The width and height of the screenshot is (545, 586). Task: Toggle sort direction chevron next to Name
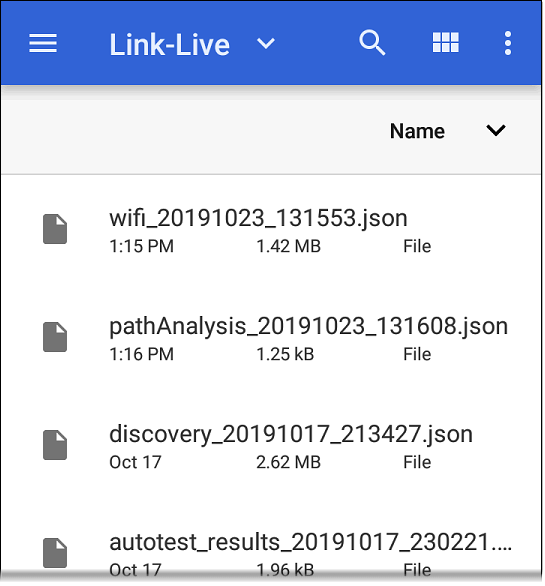(x=496, y=130)
